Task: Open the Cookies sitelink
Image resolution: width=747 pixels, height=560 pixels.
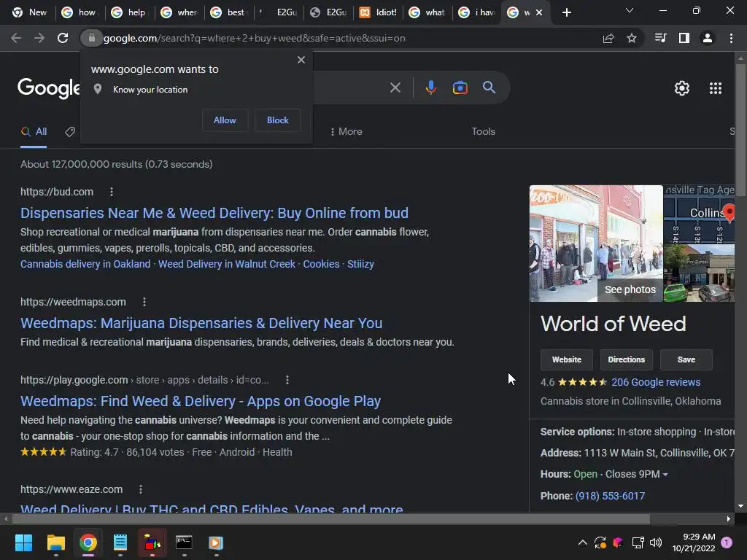Action: point(321,264)
